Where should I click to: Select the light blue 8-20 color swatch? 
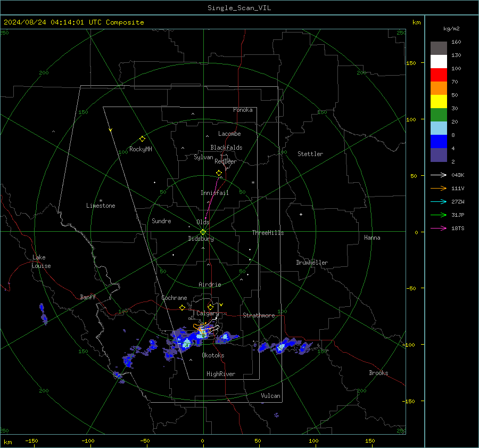(439, 128)
